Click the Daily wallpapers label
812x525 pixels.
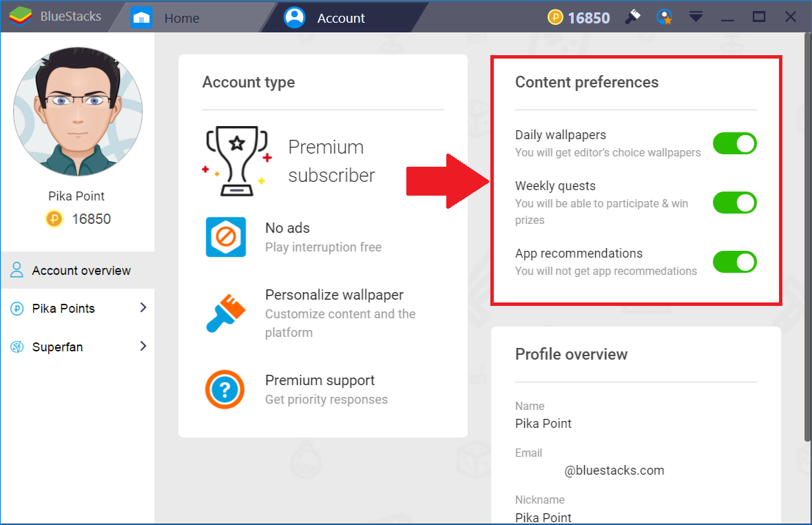[561, 135]
